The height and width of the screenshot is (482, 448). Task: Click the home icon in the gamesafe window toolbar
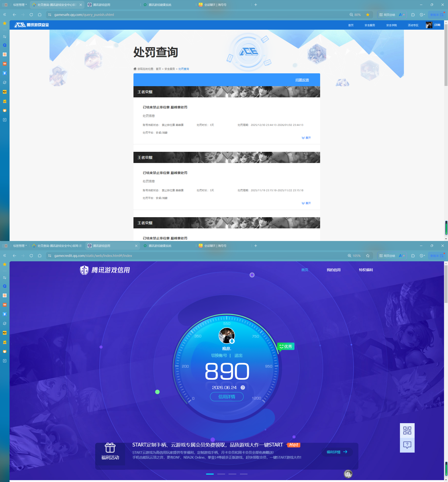click(40, 14)
